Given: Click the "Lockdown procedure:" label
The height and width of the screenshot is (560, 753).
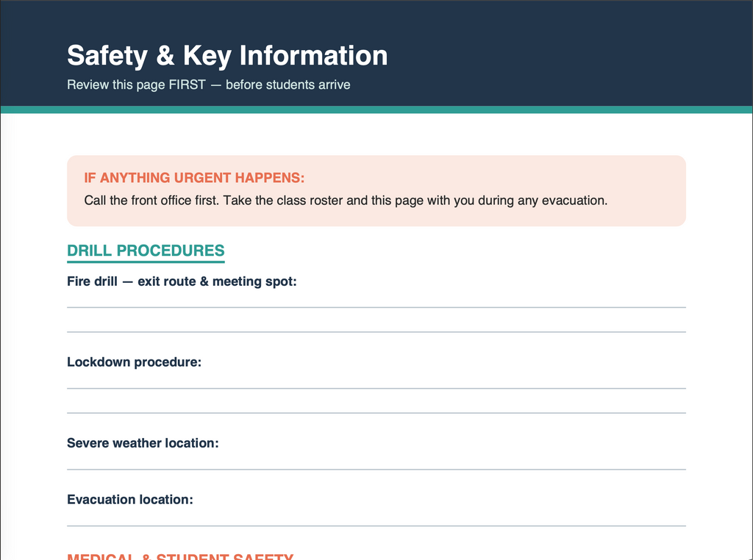Looking at the screenshot, I should 135,362.
